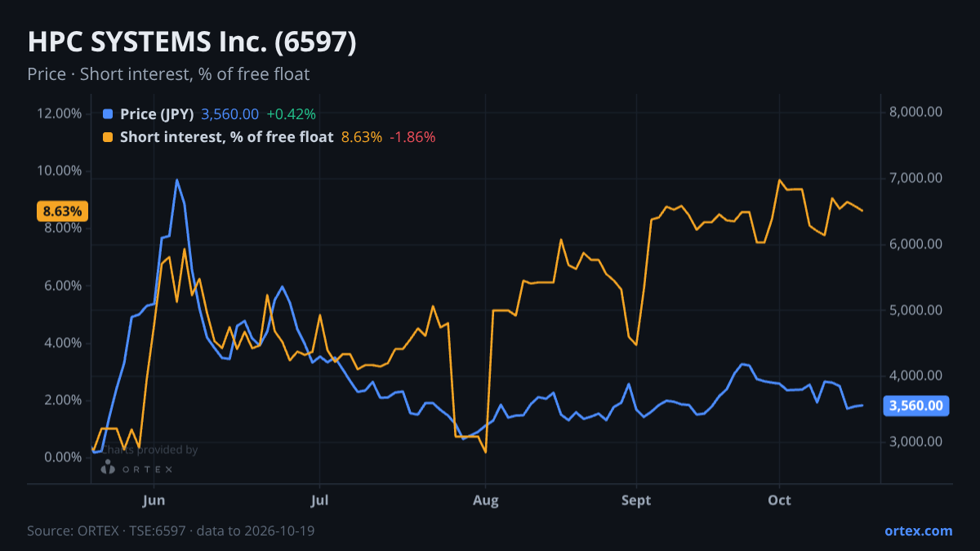Click the 4,000.00 right axis label

click(x=915, y=375)
